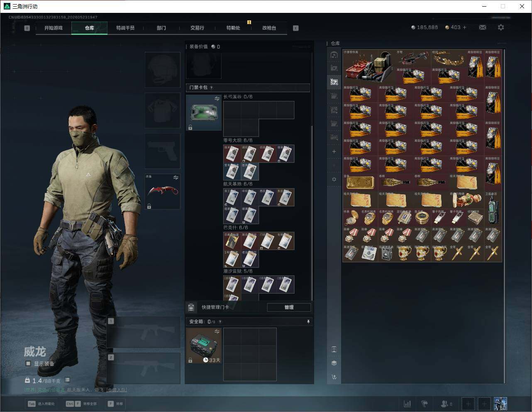The width and height of the screenshot is (532, 412).
Task: Open the 开始游戏 tab
Action: tap(54, 28)
